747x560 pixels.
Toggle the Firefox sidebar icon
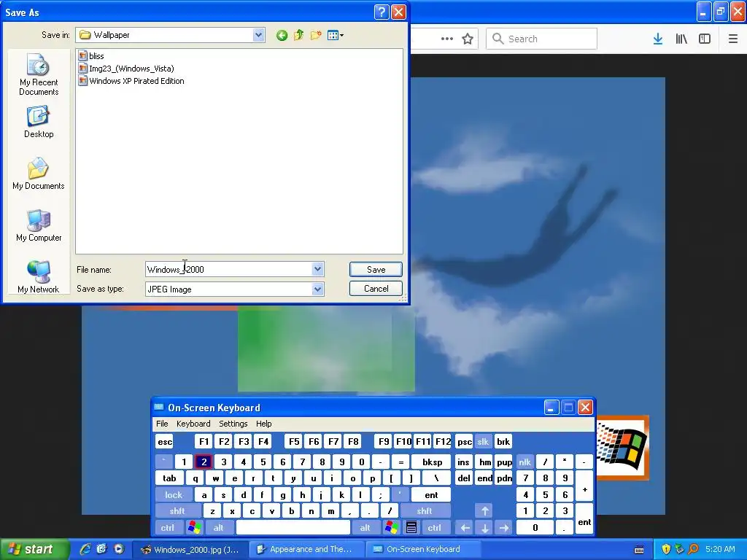coord(705,39)
